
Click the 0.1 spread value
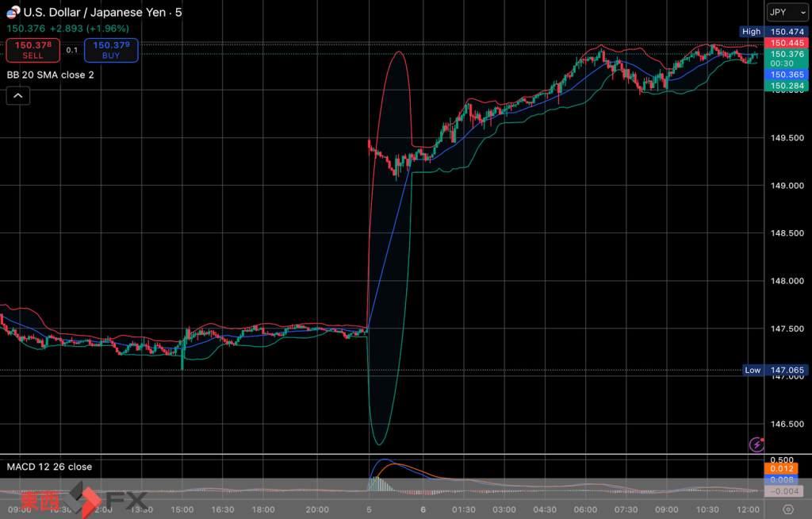point(72,50)
